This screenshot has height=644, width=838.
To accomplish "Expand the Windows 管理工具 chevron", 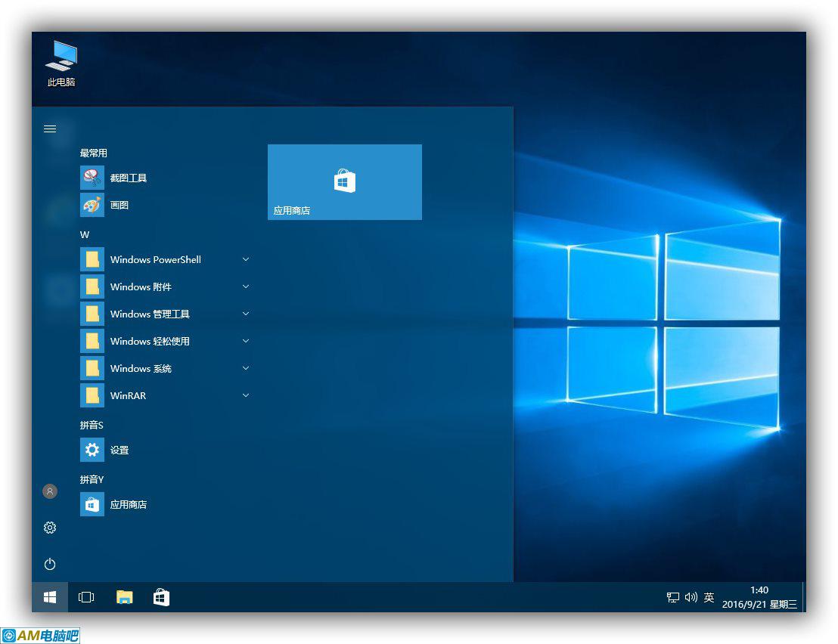I will (246, 314).
